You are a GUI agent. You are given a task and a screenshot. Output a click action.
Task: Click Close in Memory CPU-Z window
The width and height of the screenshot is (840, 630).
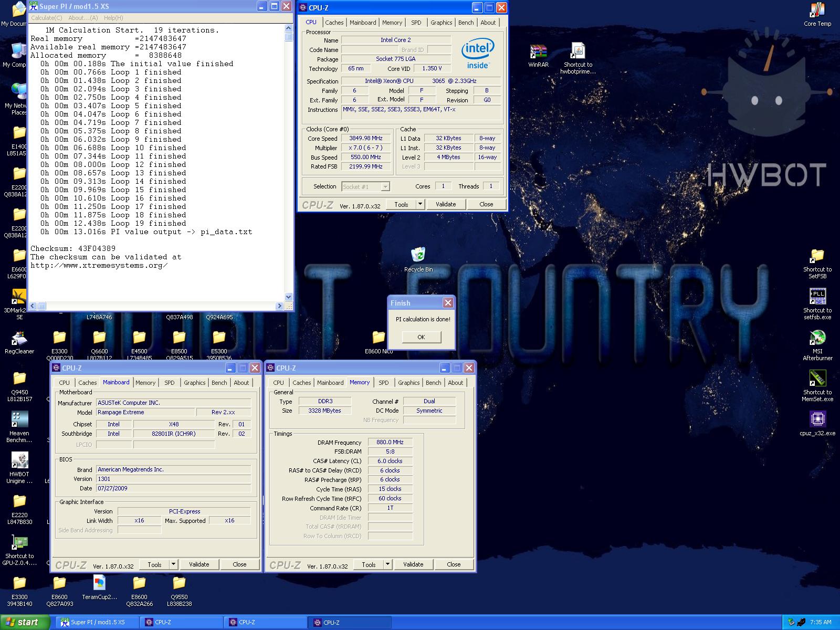click(x=454, y=564)
